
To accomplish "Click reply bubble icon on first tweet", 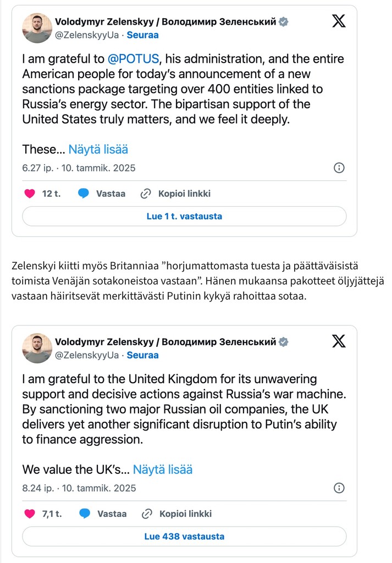I will tap(83, 194).
